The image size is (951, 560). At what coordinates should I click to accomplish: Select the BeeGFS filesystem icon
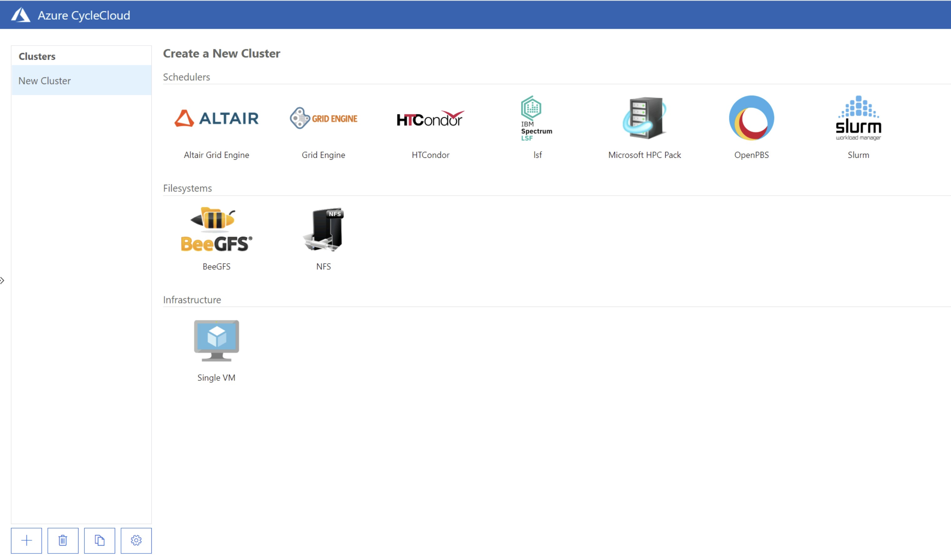[216, 229]
